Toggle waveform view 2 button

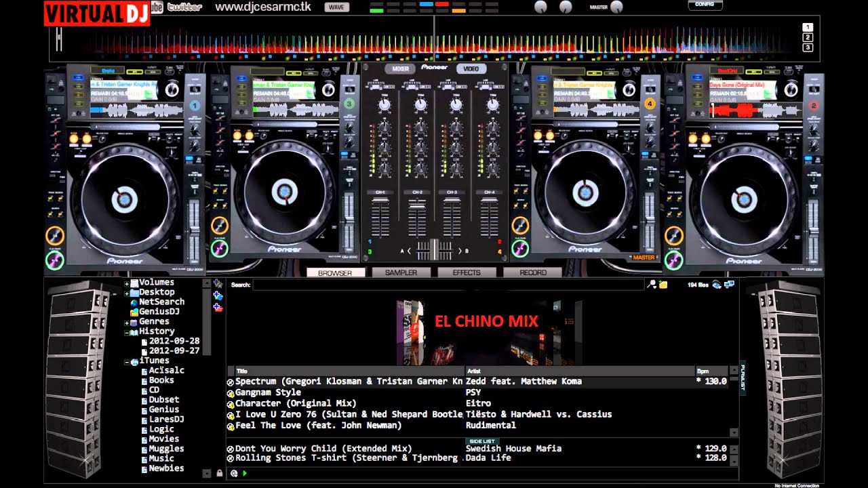[808, 37]
